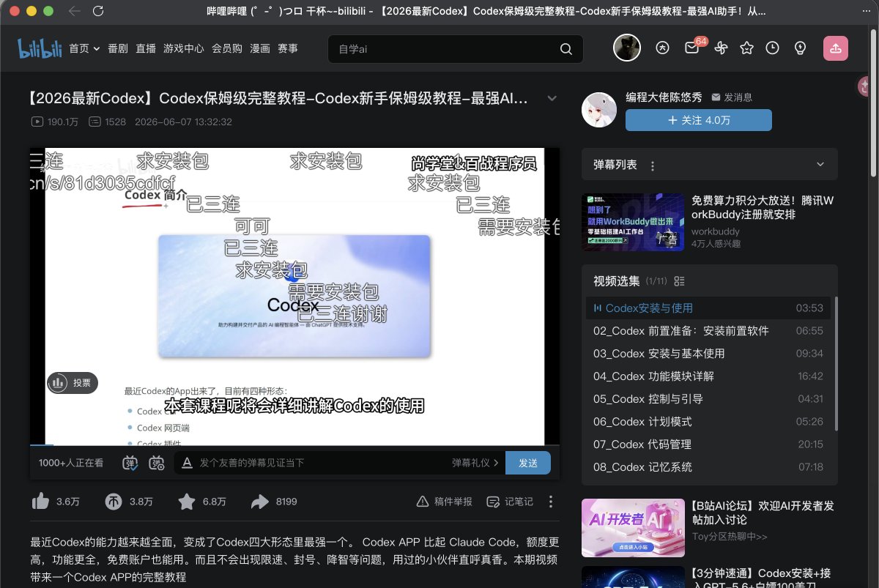The height and width of the screenshot is (588, 879).
Task: Go back using browser back arrow
Action: (74, 11)
